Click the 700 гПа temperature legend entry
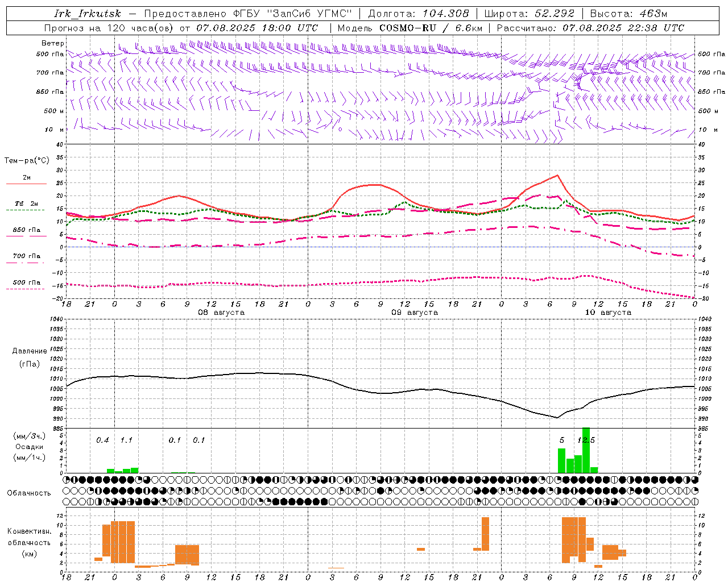The width and height of the screenshot is (728, 582). [27, 256]
